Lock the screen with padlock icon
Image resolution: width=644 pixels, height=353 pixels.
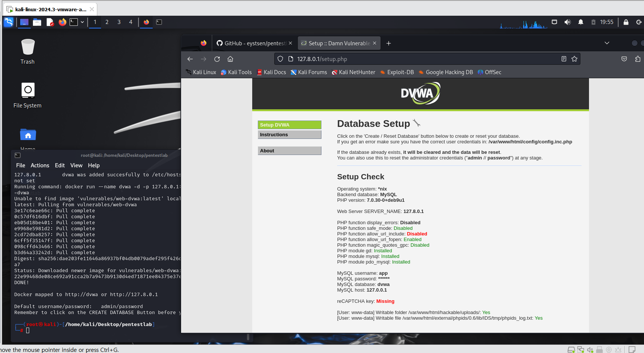tap(626, 22)
